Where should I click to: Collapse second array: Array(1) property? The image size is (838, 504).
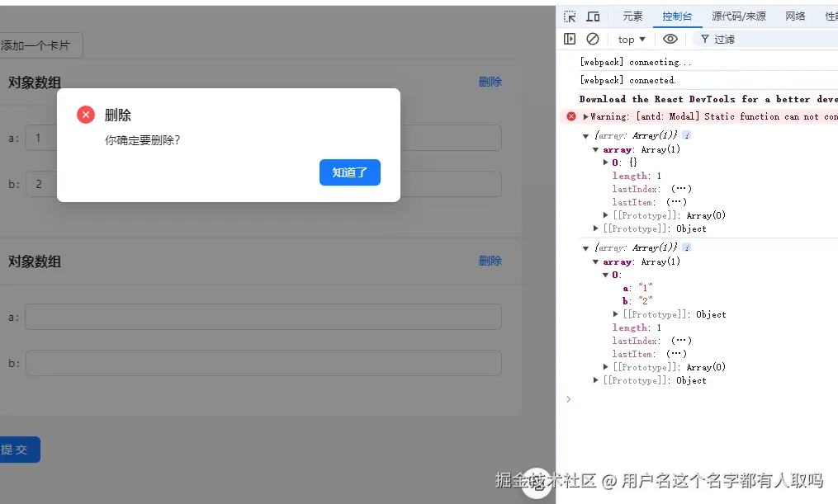click(x=595, y=261)
